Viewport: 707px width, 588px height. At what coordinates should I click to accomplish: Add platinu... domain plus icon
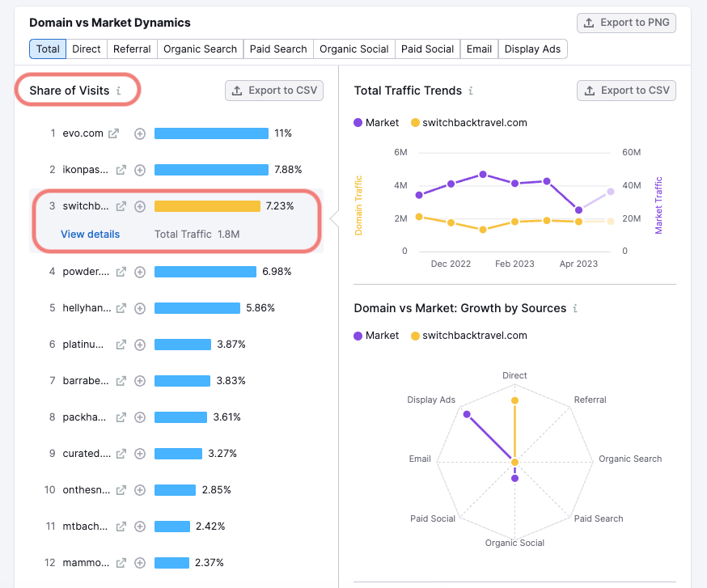coord(140,345)
